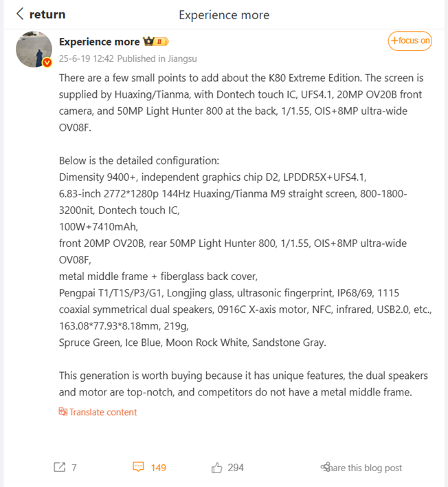Click the repost arrow icon
448x487 pixels.
(x=59, y=467)
